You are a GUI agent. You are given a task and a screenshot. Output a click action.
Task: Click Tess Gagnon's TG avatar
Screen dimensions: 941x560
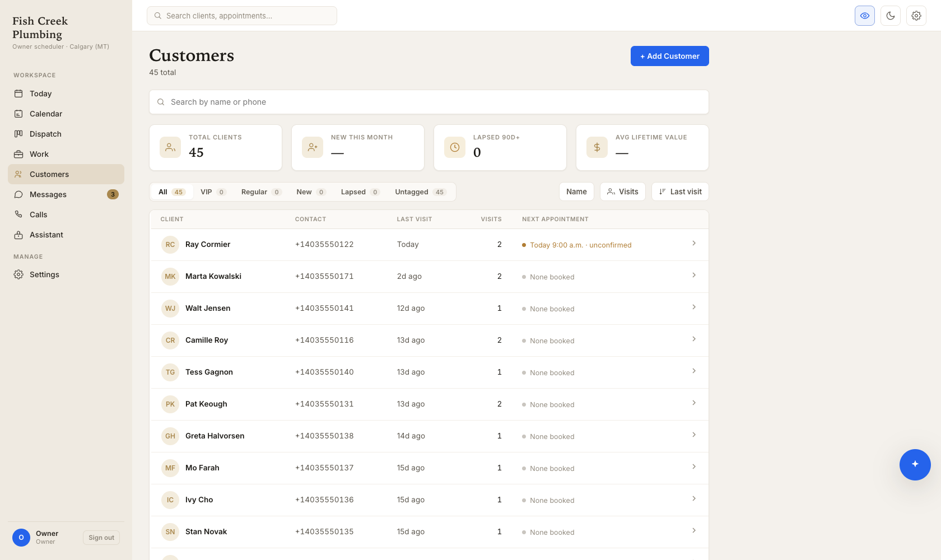point(170,372)
